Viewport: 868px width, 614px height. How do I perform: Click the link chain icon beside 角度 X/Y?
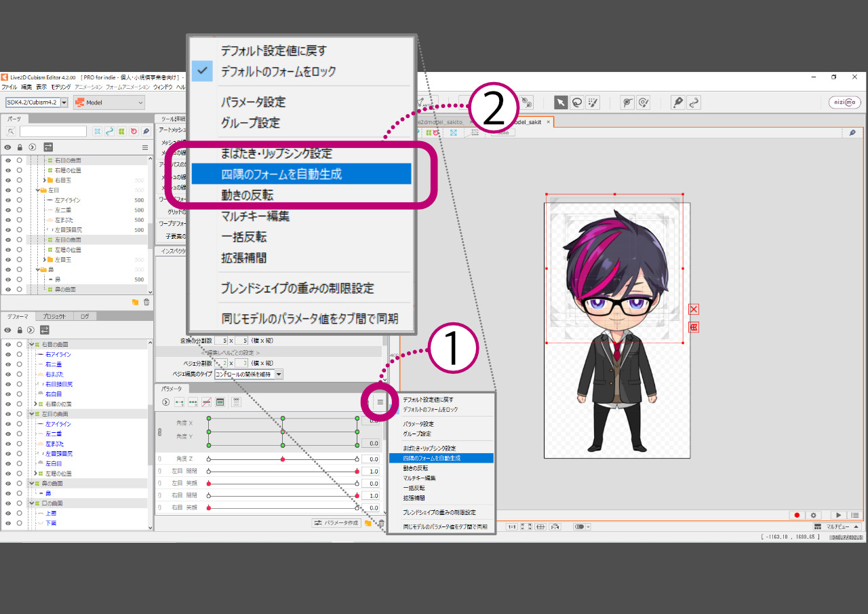(159, 431)
